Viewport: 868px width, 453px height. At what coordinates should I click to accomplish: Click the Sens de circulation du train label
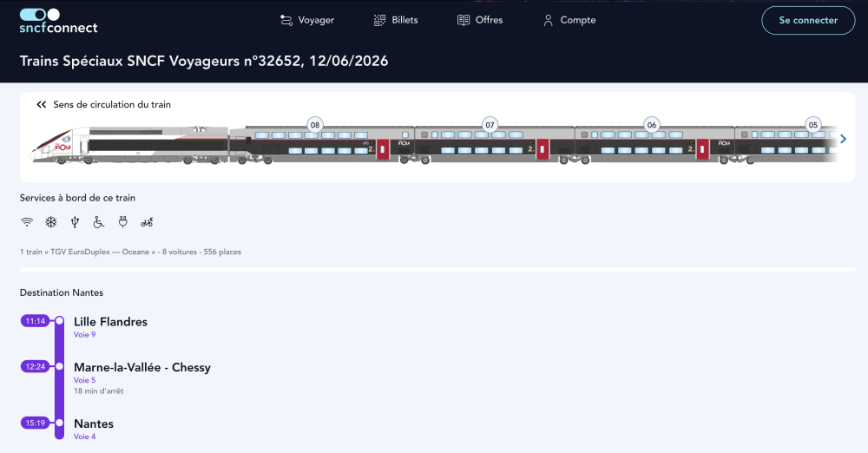[x=112, y=105]
